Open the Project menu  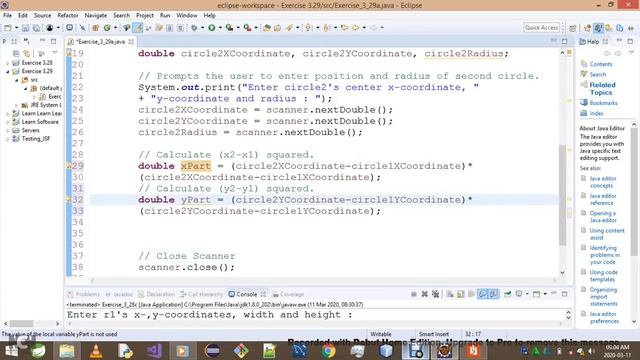pyautogui.click(x=145, y=16)
